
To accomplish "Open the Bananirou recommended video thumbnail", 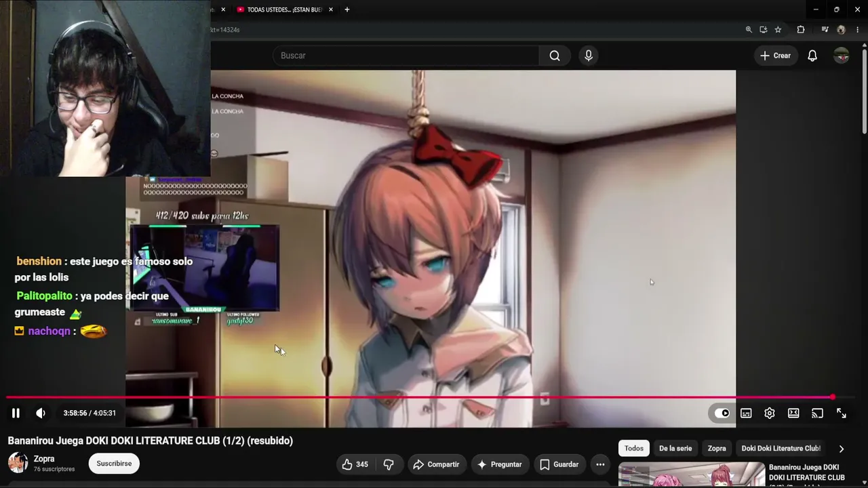I will point(692,474).
